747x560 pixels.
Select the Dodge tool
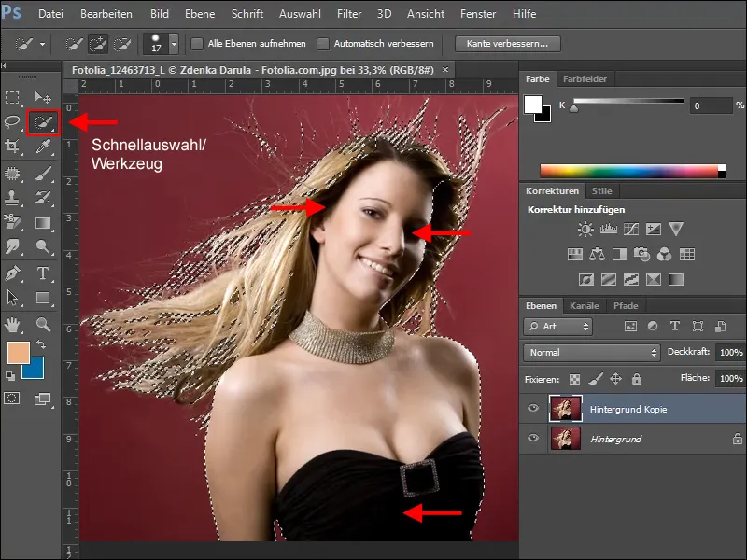coord(43,246)
